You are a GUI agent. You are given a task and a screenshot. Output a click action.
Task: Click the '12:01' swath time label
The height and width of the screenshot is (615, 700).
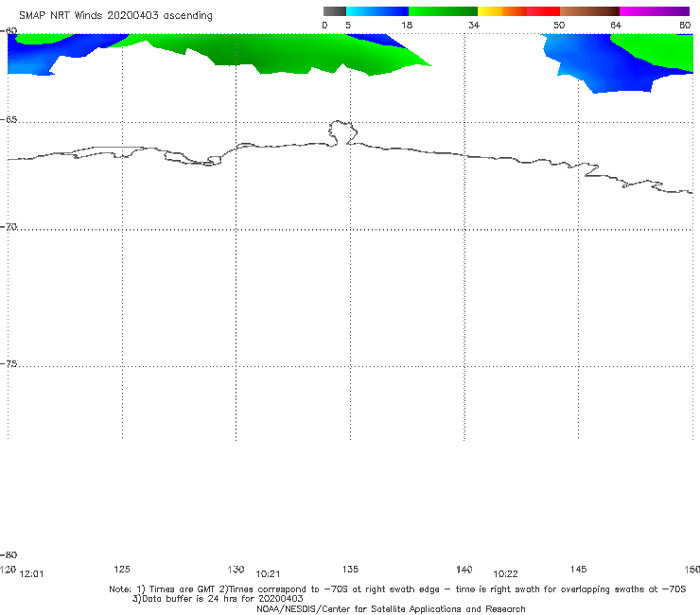click(x=32, y=574)
